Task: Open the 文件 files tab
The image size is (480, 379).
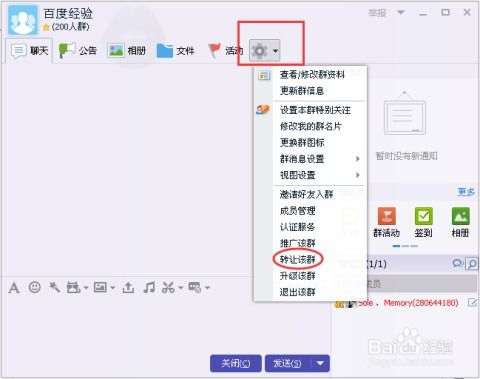Action: (175, 51)
